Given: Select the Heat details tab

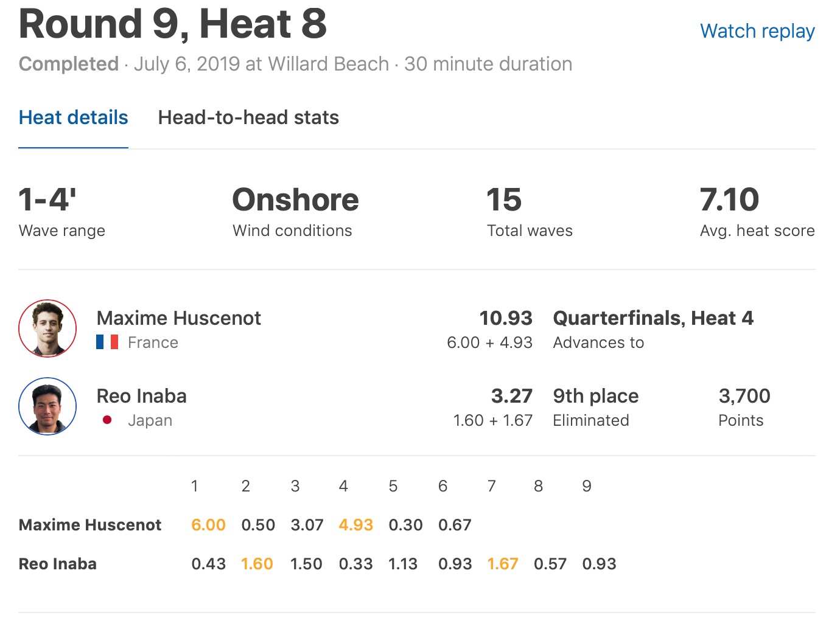Looking at the screenshot, I should click(73, 117).
